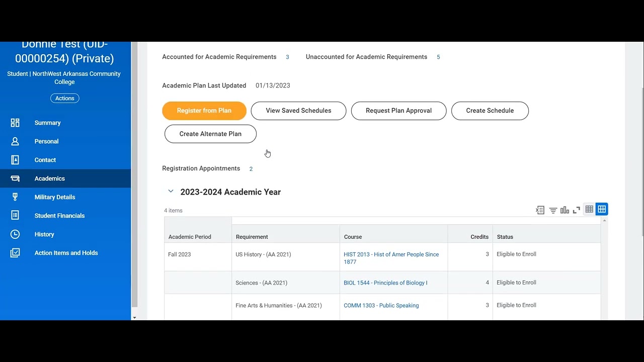Open chart view of table

click(x=565, y=210)
